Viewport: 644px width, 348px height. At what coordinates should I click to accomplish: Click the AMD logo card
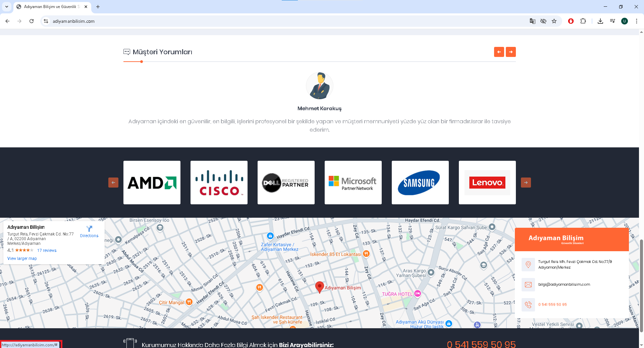(x=152, y=183)
